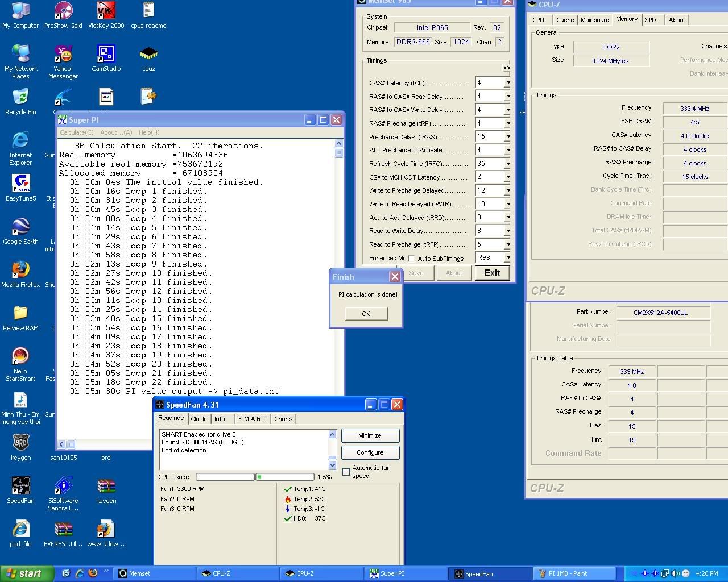Open the cpuz chip desktop icon
The image size is (728, 582).
(x=148, y=59)
